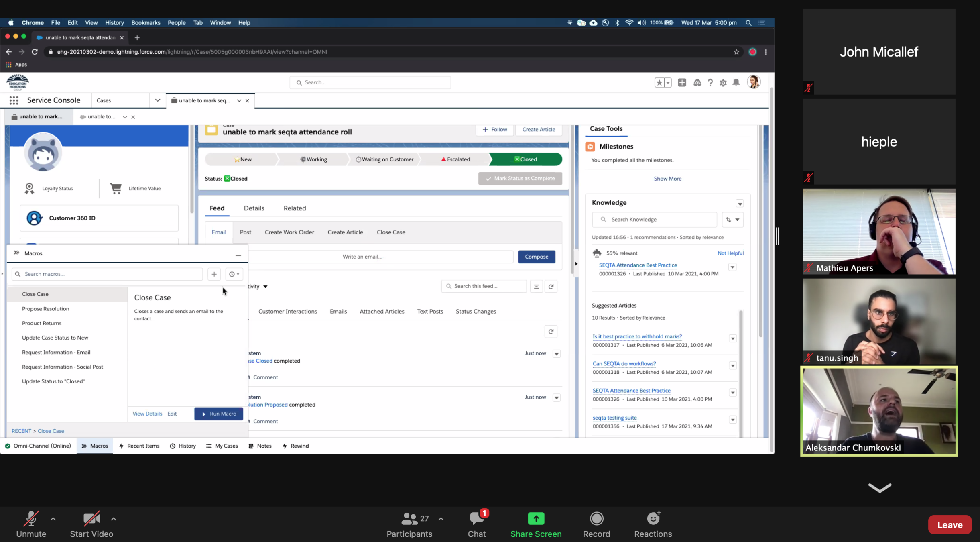The image size is (980, 542).
Task: Select the Escalated status path stage
Action: click(x=455, y=159)
